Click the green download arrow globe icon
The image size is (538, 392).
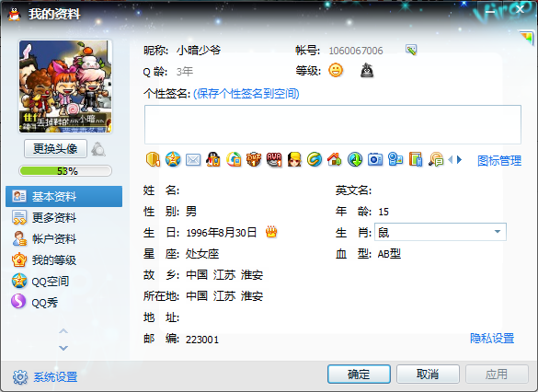[355, 159]
